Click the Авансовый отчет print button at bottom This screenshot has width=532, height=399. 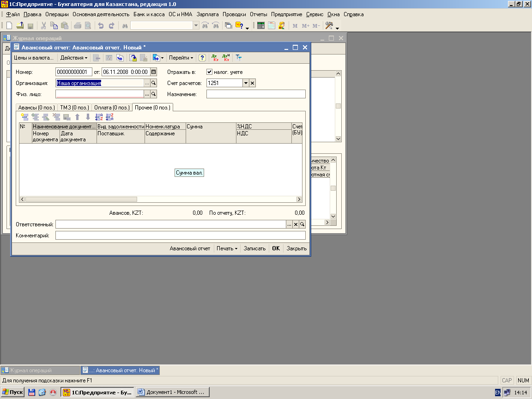[x=190, y=248]
